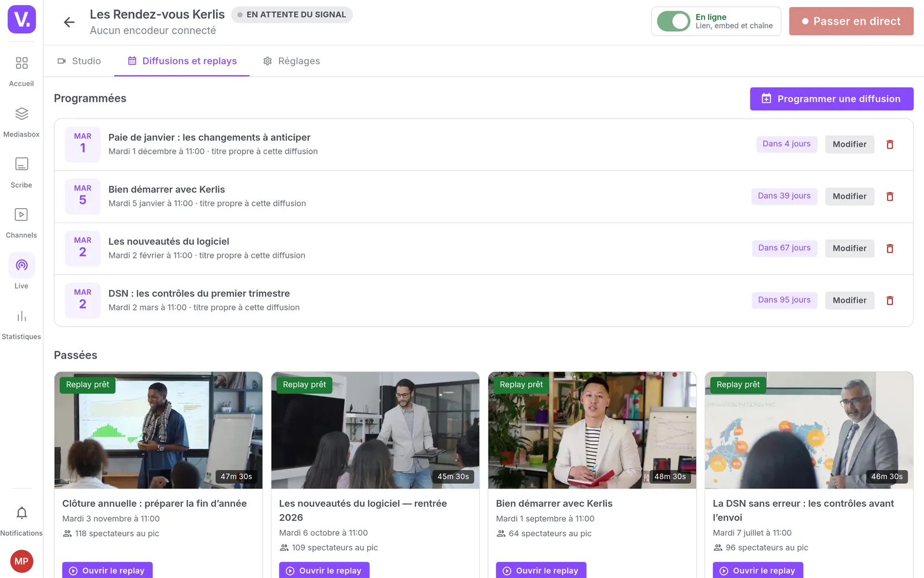Viewport: 924px width, 578px height.
Task: Modify the DSN premier trimestre broadcast
Action: tap(850, 301)
